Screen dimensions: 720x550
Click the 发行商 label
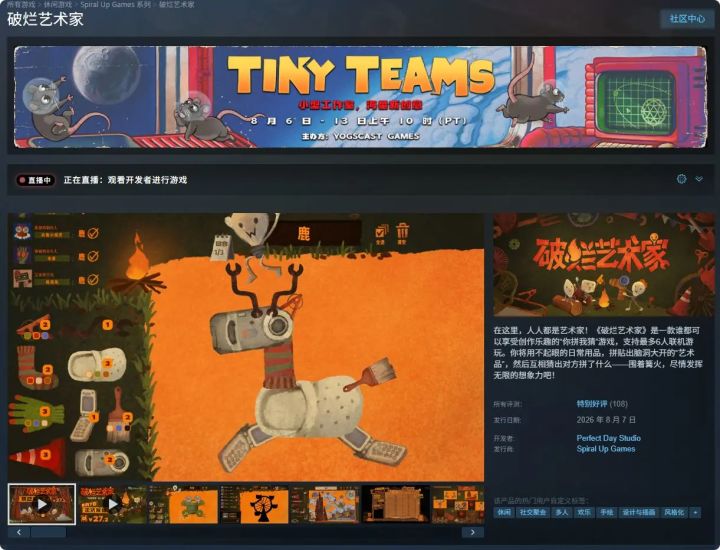(x=504, y=449)
